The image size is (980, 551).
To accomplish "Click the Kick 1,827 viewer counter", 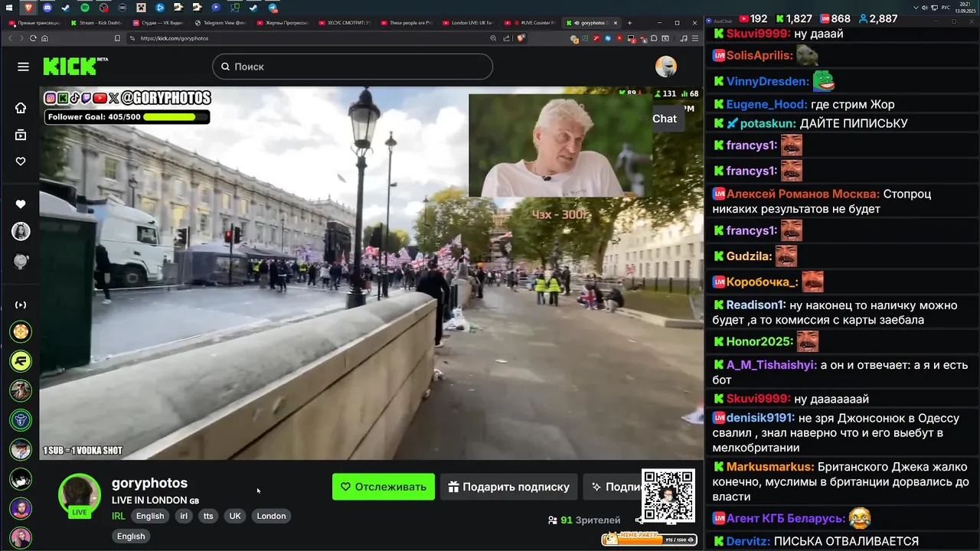I will tap(794, 18).
